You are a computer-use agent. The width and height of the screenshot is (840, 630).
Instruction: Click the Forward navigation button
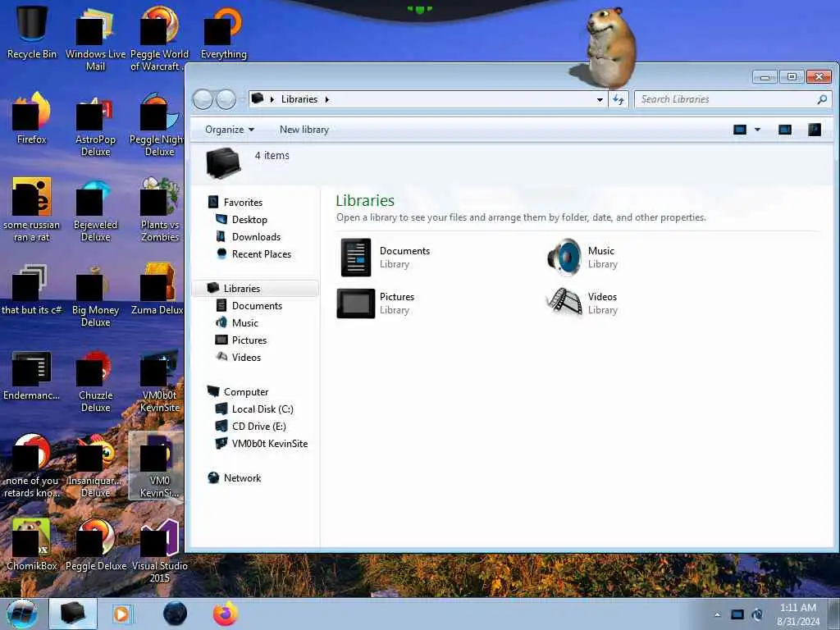226,99
